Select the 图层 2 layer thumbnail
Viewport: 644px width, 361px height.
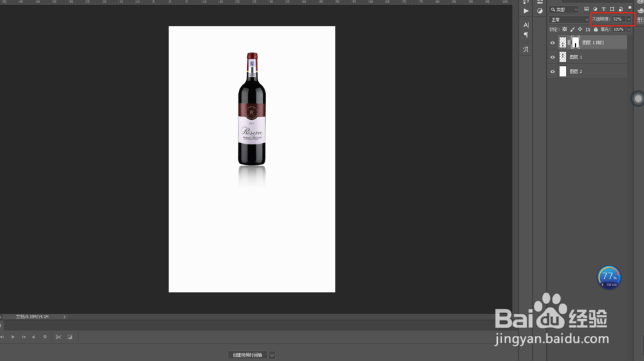click(x=563, y=72)
